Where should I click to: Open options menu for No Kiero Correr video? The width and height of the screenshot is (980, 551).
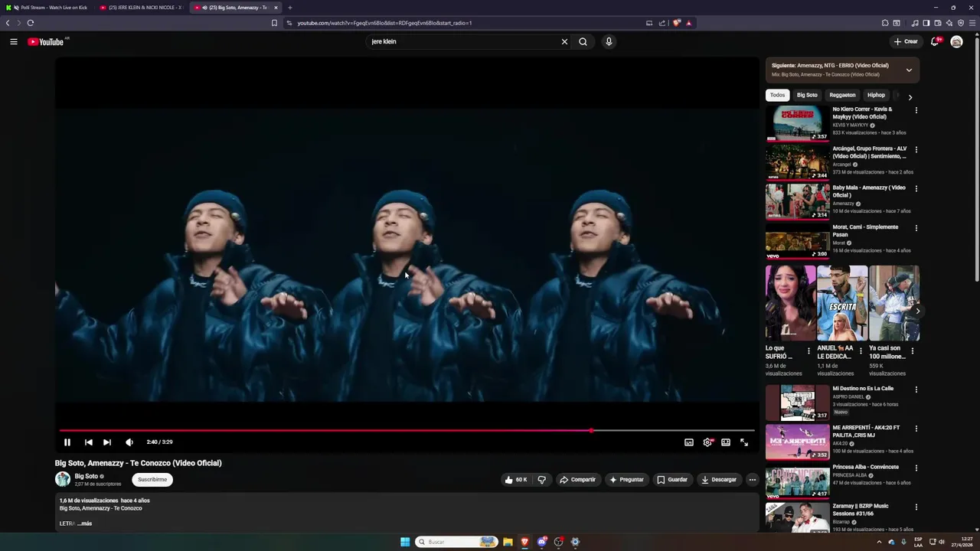coord(916,110)
